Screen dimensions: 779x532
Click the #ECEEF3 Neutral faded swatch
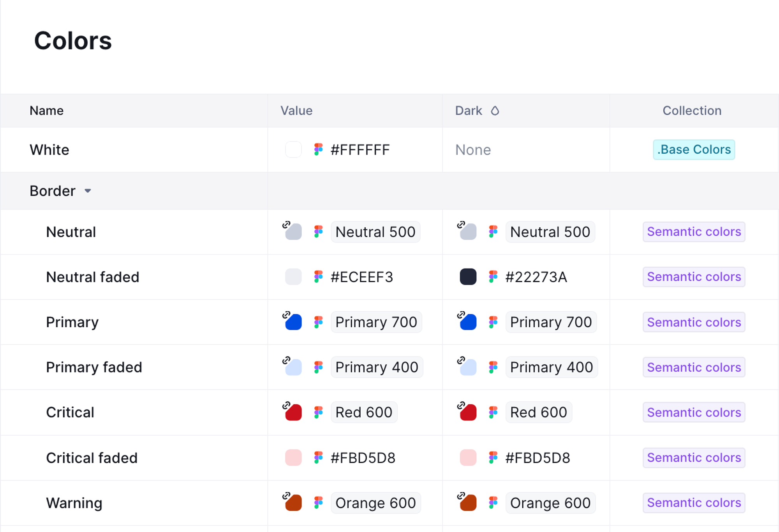point(293,277)
